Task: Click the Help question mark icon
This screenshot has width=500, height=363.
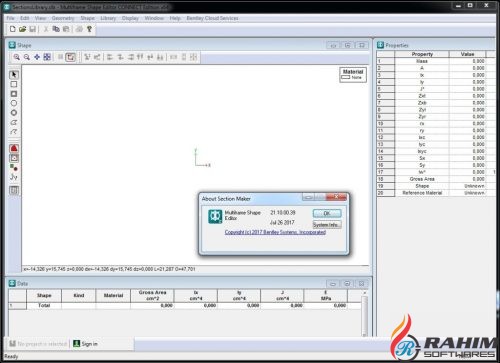Action: (x=89, y=29)
